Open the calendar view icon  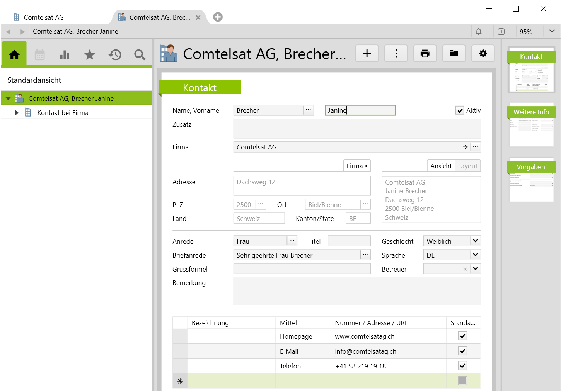click(40, 55)
